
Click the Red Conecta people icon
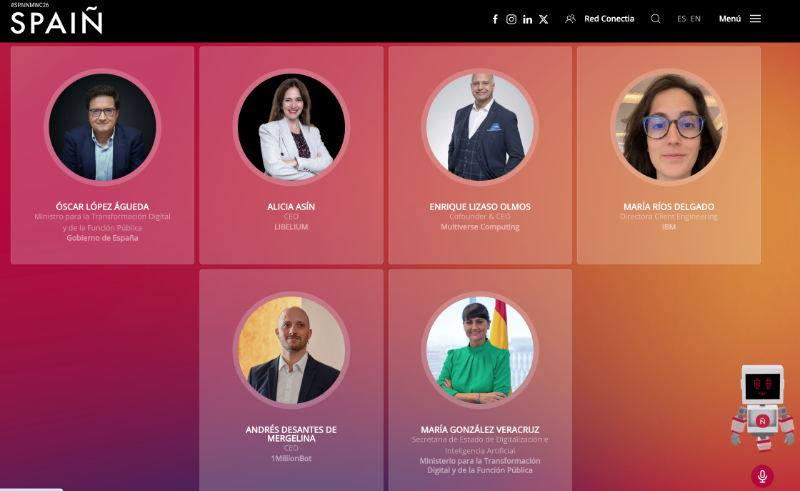pos(570,19)
